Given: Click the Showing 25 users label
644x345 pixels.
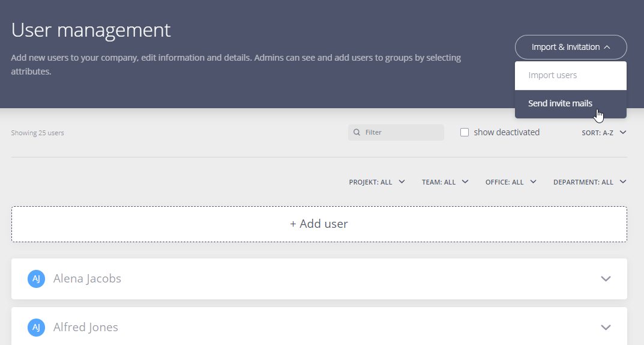Looking at the screenshot, I should pos(37,133).
